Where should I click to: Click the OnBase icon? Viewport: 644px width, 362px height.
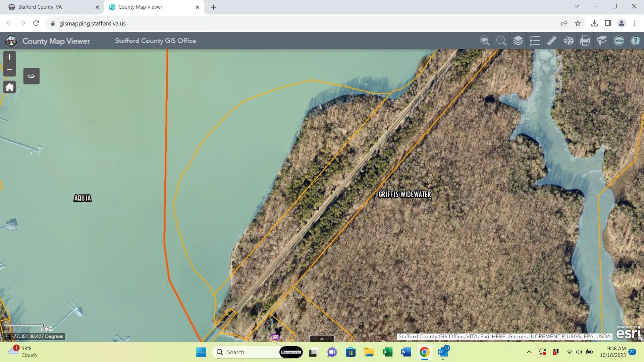click(619, 41)
